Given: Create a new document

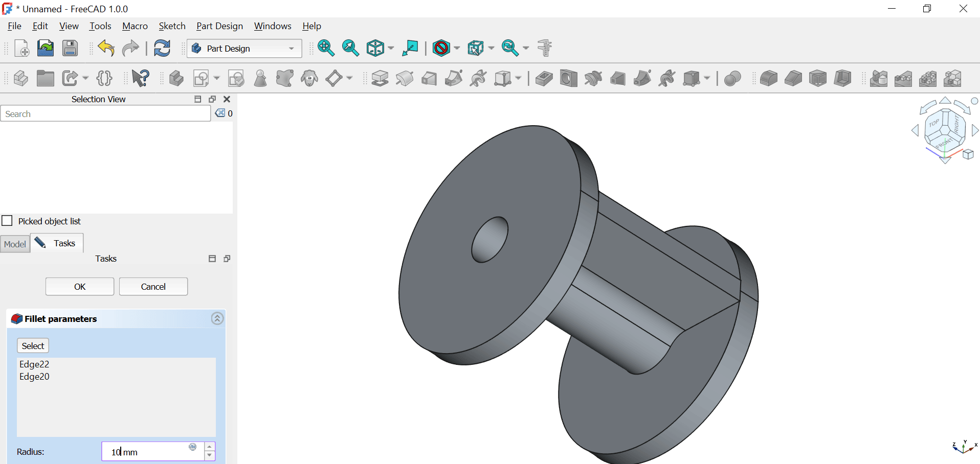Looking at the screenshot, I should pos(21,48).
